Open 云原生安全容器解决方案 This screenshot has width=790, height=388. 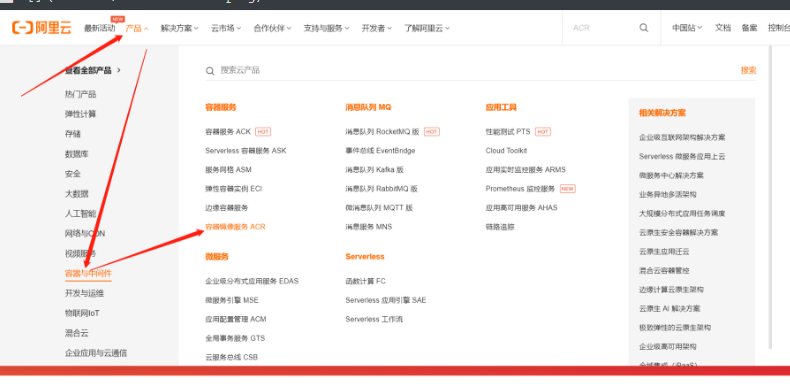[678, 232]
